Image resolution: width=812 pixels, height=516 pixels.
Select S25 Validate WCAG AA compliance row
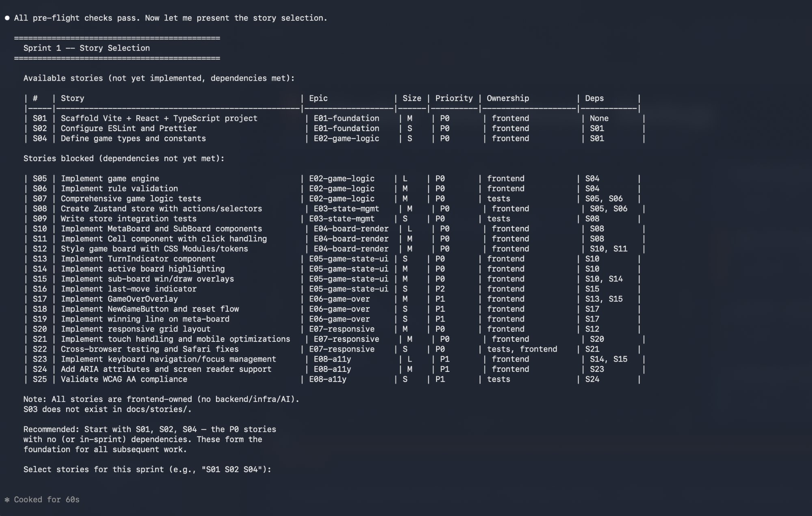point(124,379)
